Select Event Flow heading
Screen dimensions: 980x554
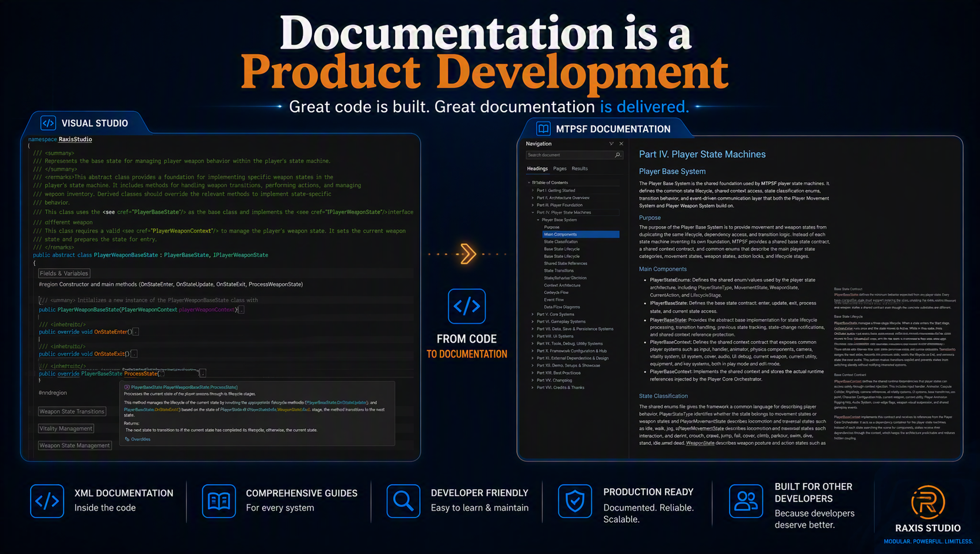click(554, 300)
